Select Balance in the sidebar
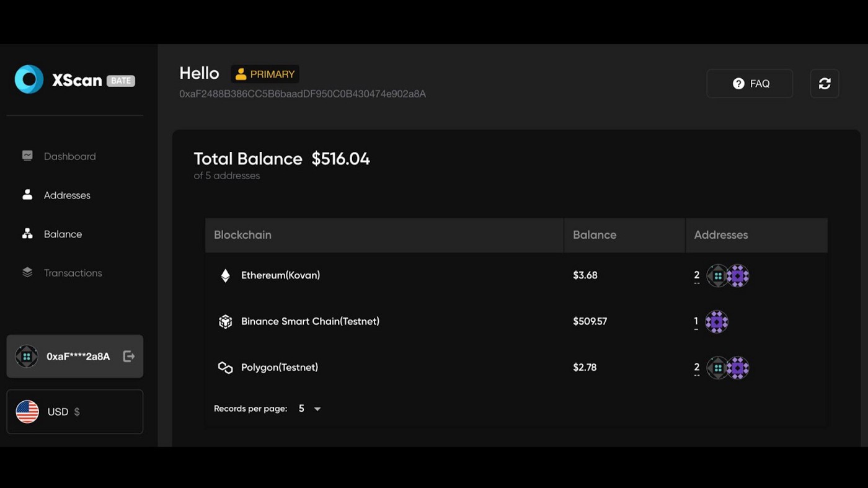868x488 pixels. pyautogui.click(x=63, y=234)
